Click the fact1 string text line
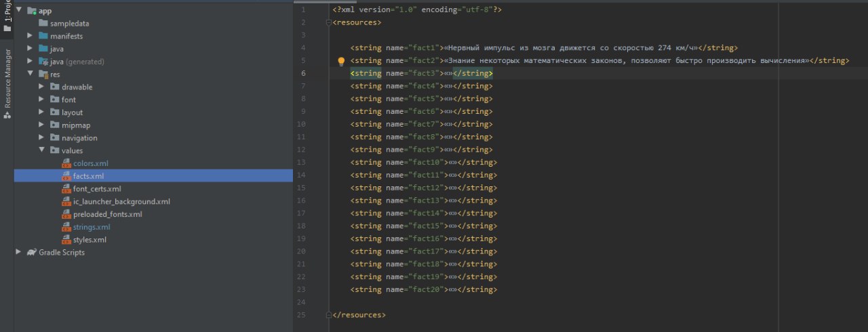 point(544,48)
